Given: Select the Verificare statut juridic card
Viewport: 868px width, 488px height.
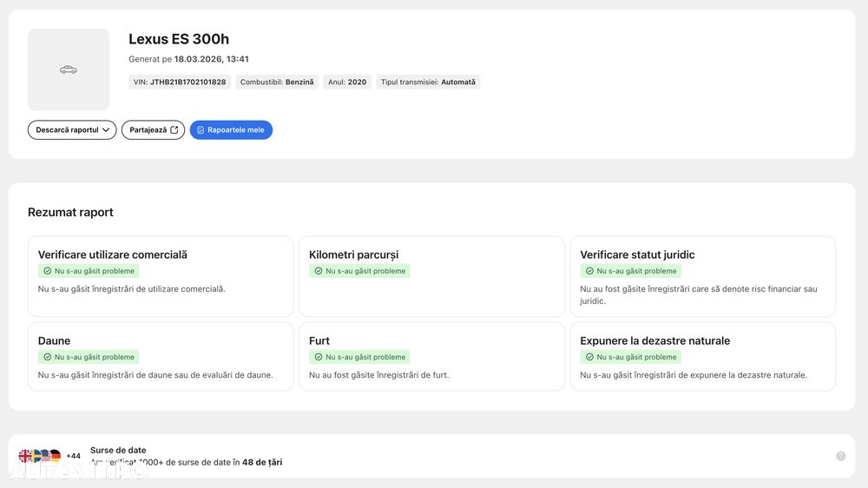Looking at the screenshot, I should pyautogui.click(x=702, y=276).
